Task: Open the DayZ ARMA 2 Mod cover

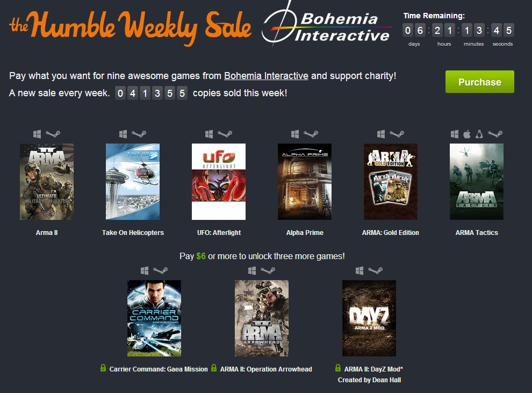Action: coord(369,318)
